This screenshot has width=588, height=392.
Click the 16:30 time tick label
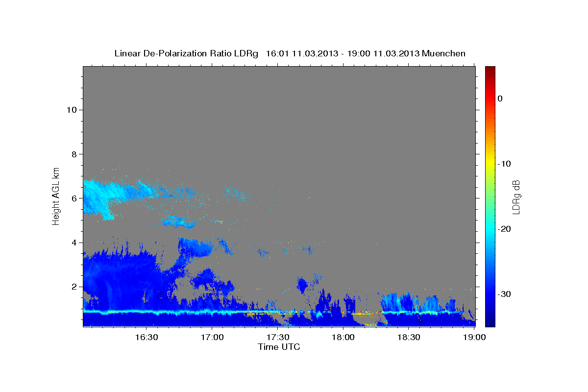(x=146, y=338)
